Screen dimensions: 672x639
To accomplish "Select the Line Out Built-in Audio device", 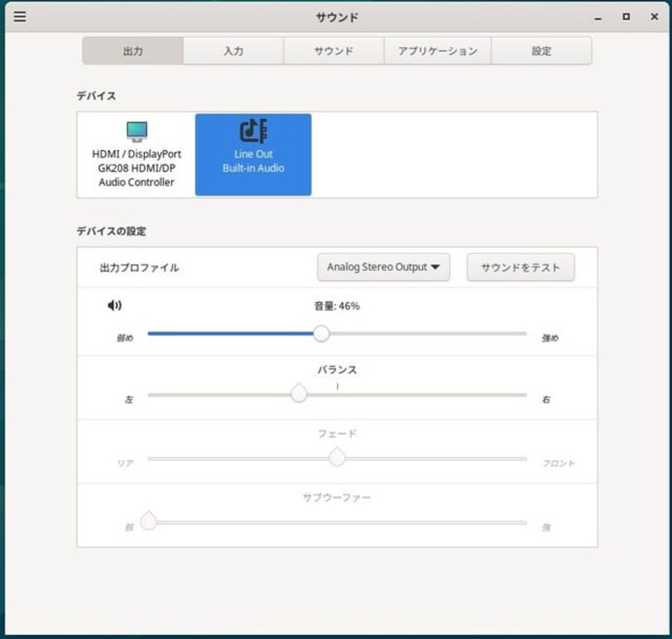I will coord(253,154).
